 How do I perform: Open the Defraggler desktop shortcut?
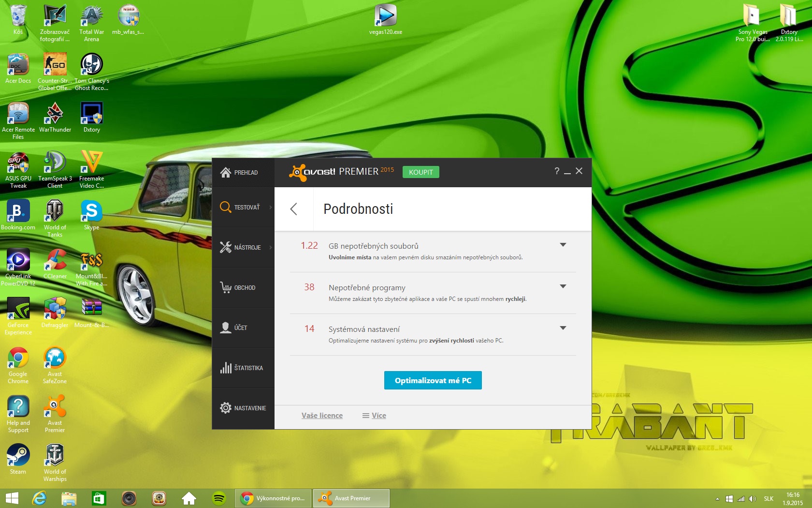tap(55, 313)
